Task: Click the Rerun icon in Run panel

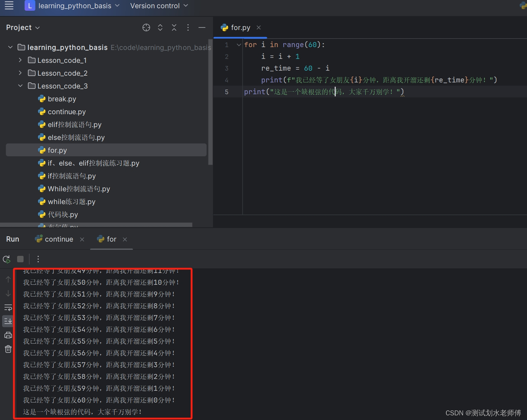Action: click(7, 259)
